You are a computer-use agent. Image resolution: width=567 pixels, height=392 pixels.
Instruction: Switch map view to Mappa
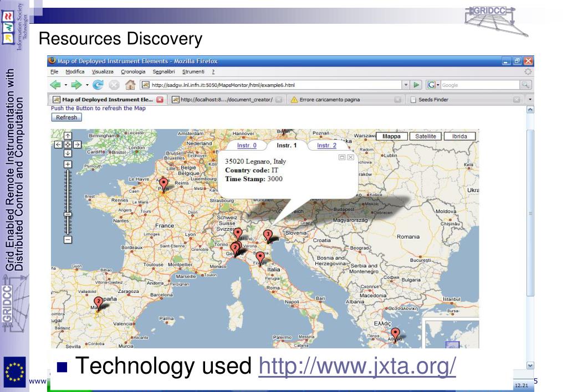click(392, 136)
